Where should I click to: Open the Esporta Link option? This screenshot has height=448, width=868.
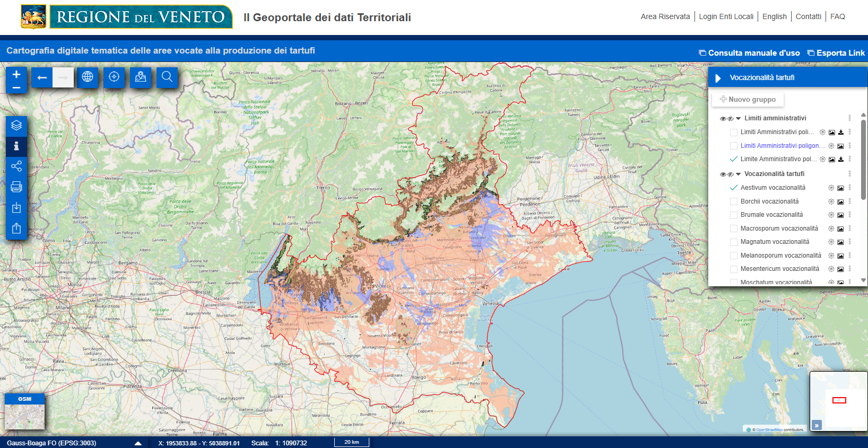(836, 53)
